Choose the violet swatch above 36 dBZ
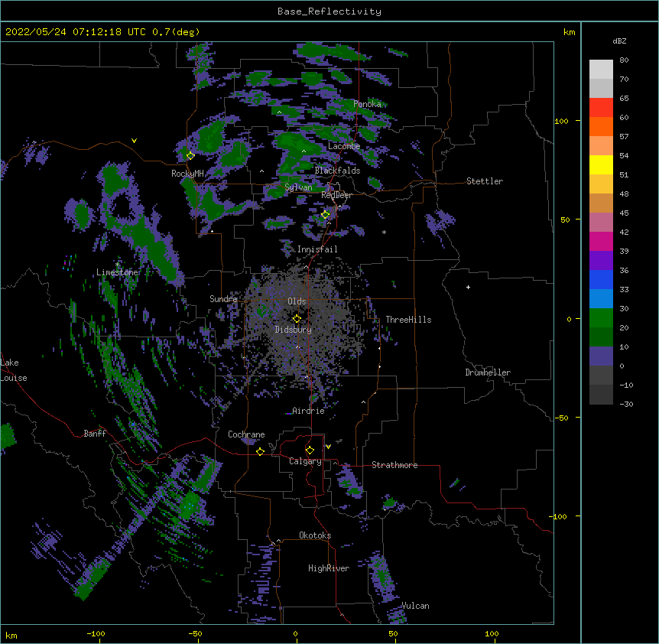Image resolution: width=659 pixels, height=644 pixels. click(x=601, y=260)
